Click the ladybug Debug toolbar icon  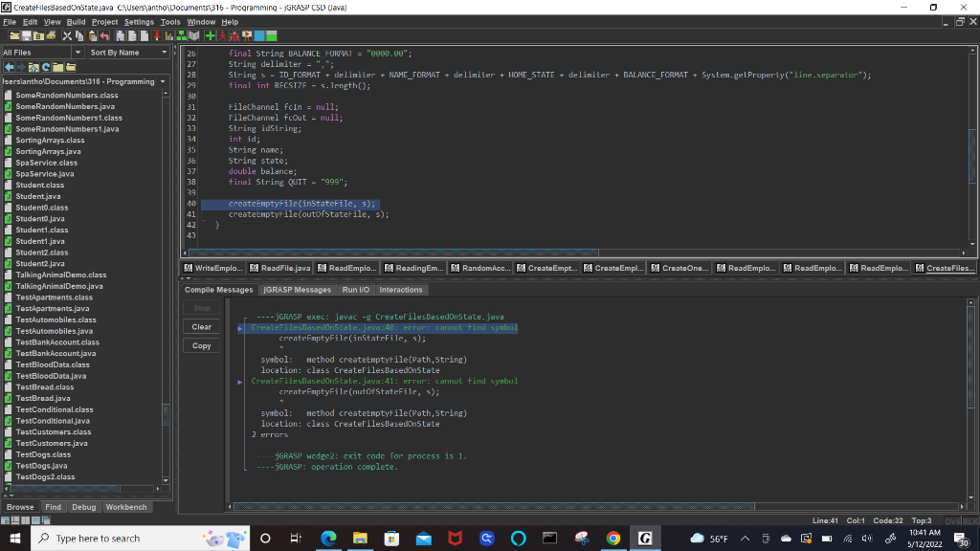click(x=234, y=35)
